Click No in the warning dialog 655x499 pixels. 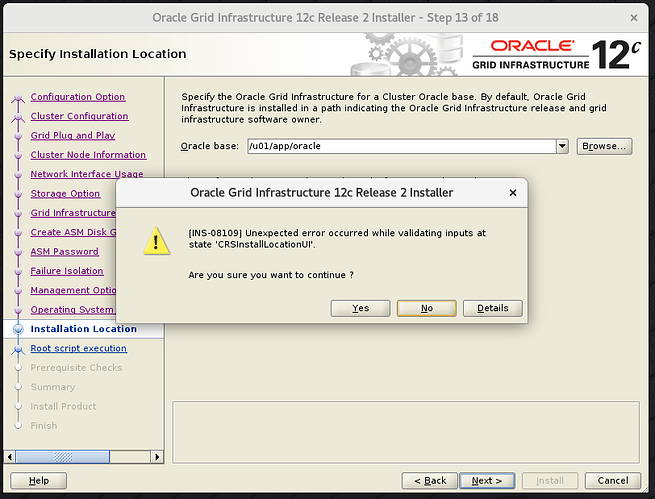point(427,308)
